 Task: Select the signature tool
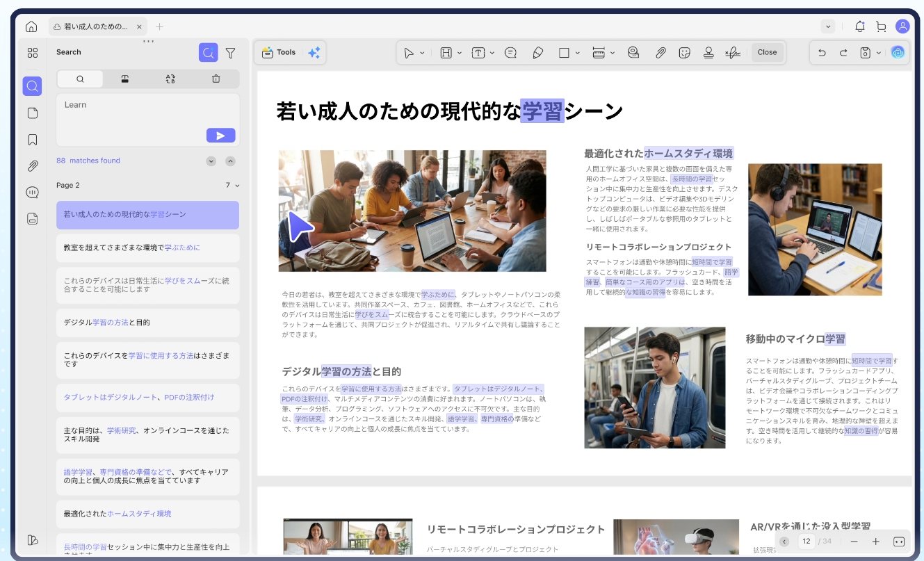tap(732, 52)
